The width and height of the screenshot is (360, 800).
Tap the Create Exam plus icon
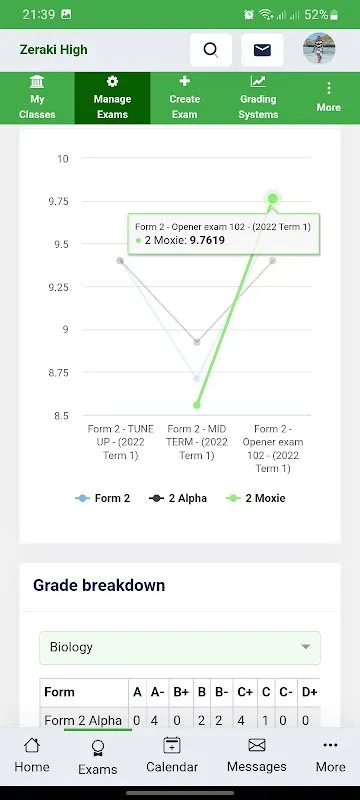185,81
